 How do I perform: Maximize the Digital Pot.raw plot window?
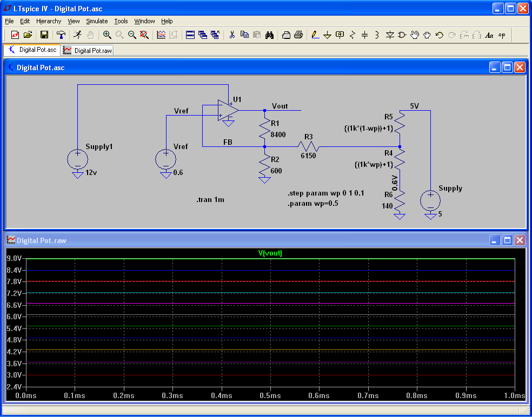point(507,240)
